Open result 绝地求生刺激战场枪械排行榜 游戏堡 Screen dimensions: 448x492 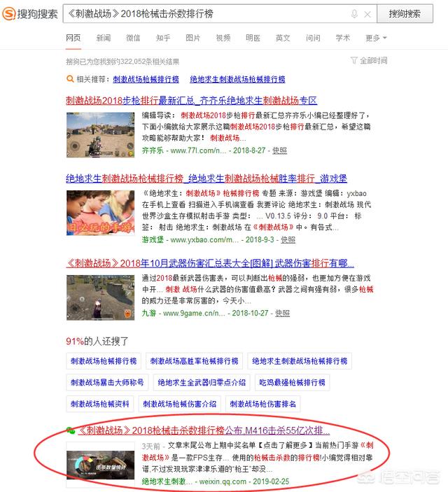[x=206, y=178]
